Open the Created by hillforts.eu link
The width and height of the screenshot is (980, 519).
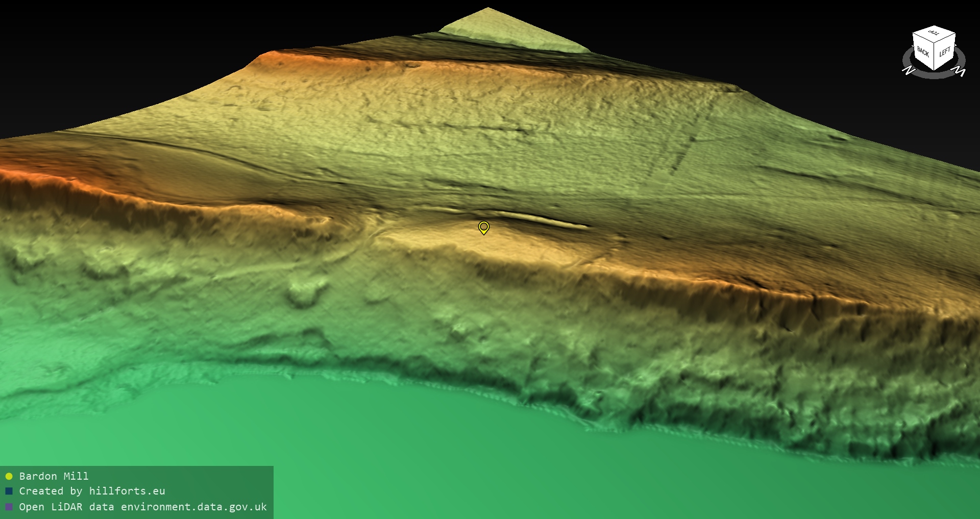pyautogui.click(x=92, y=491)
